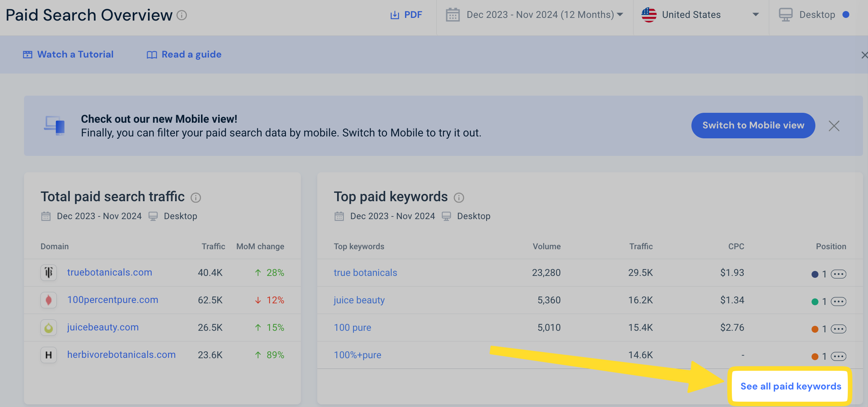
Task: Click See all paid keywords
Action: click(x=791, y=386)
